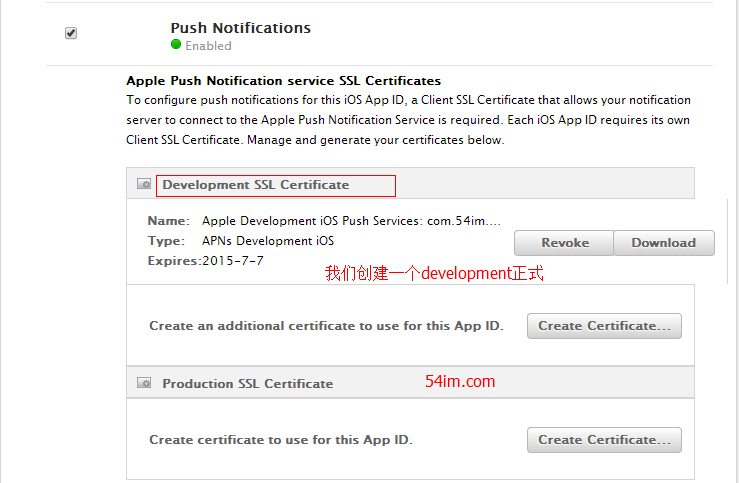Click the 'Create certificate to use' text in Production
Screen dimensions: 739x483
coord(280,440)
